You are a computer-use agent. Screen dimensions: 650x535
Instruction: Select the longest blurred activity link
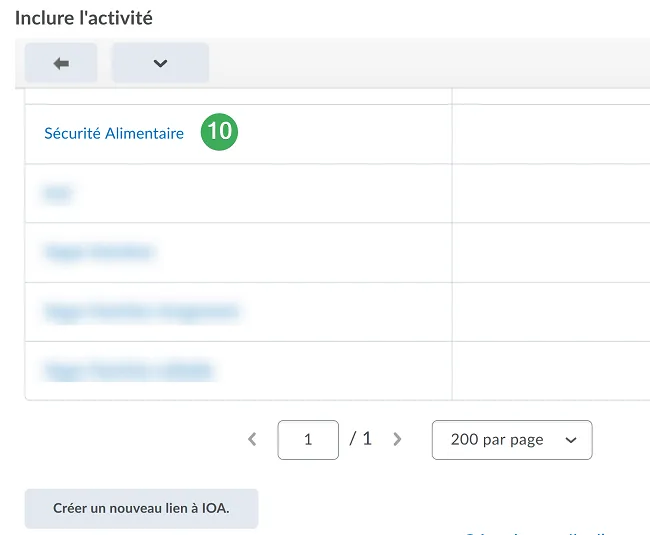[142, 312]
